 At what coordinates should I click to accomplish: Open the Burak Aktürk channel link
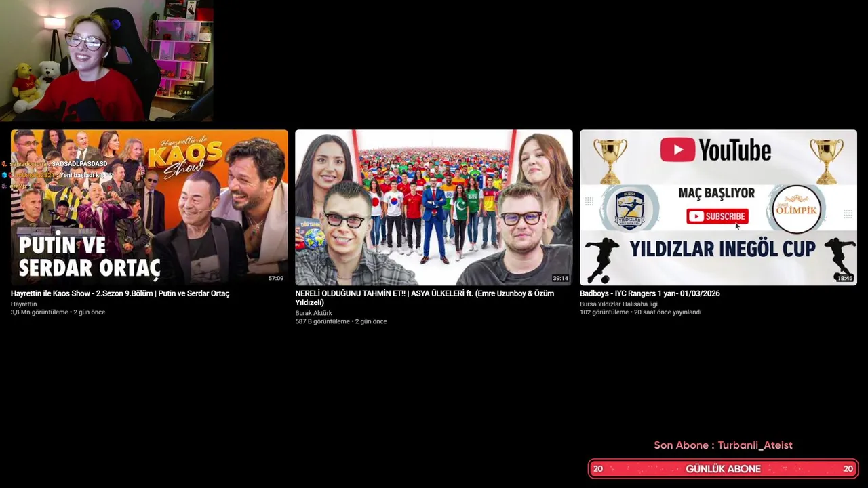point(313,313)
